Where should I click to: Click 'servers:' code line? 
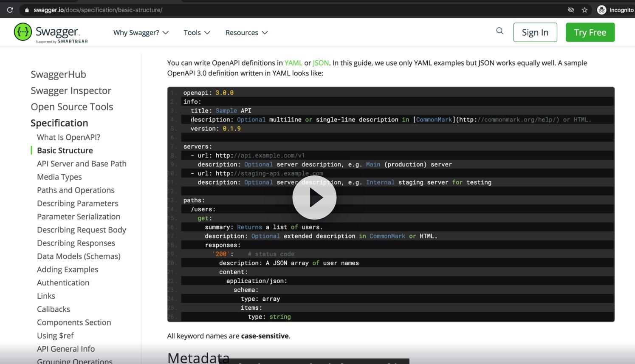198,147
